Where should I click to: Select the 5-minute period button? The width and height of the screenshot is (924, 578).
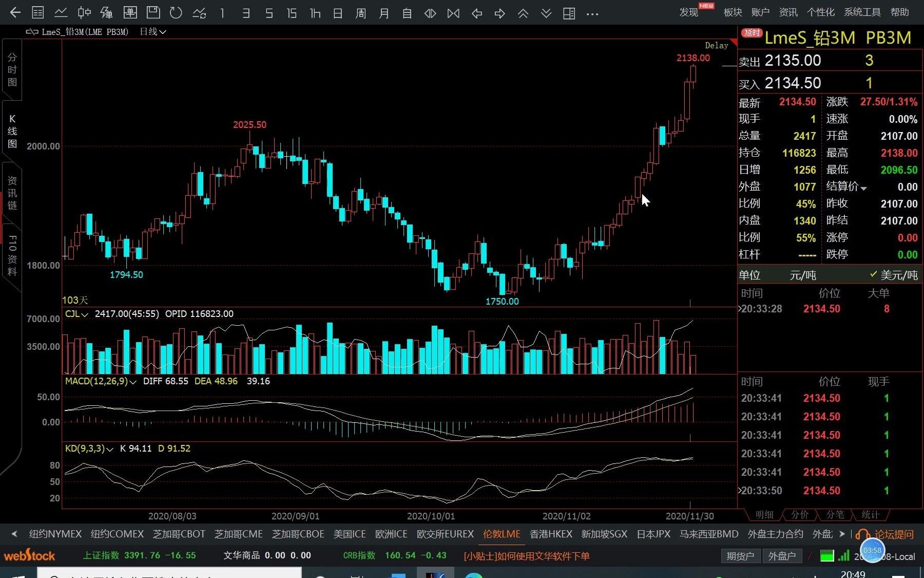point(269,13)
